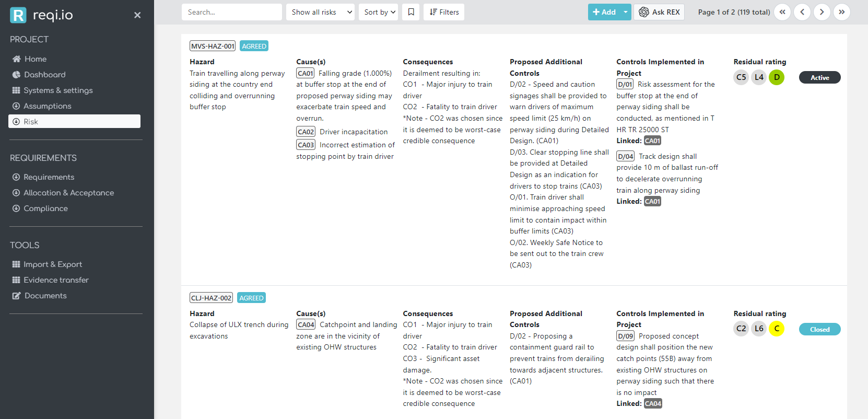
Task: Go to the next page of risks
Action: pos(822,12)
